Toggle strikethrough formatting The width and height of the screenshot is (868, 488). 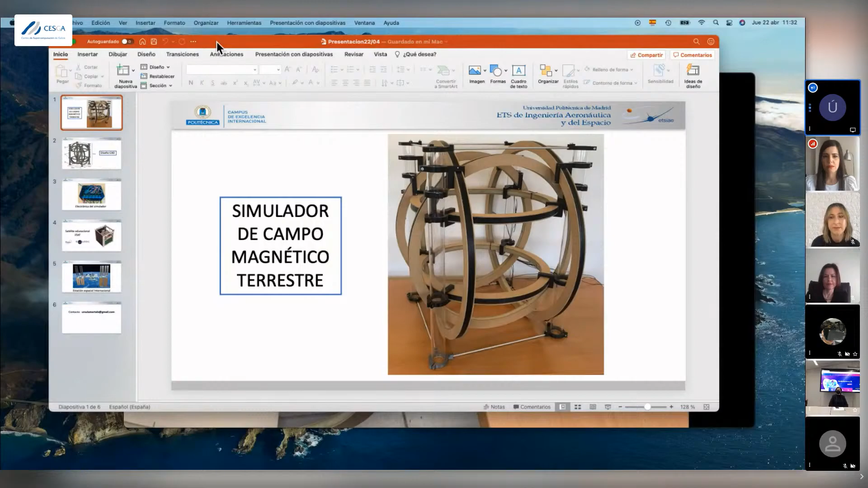tap(224, 83)
